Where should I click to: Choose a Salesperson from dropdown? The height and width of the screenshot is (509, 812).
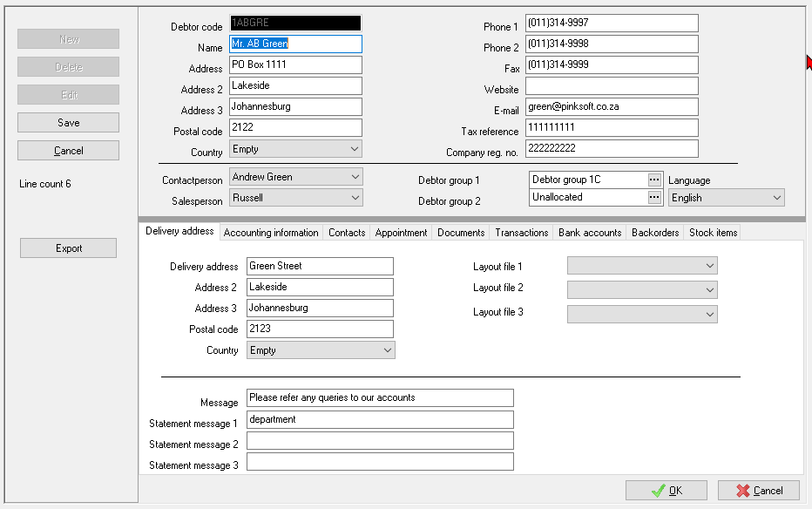295,198
